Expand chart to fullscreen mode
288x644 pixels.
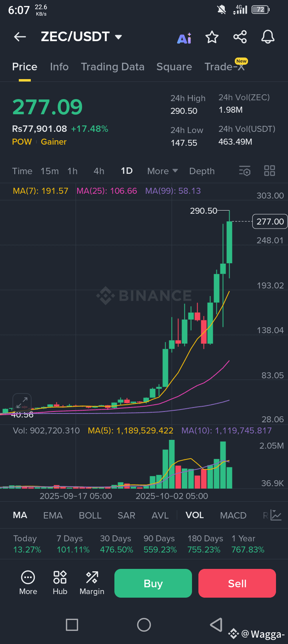pyautogui.click(x=22, y=403)
